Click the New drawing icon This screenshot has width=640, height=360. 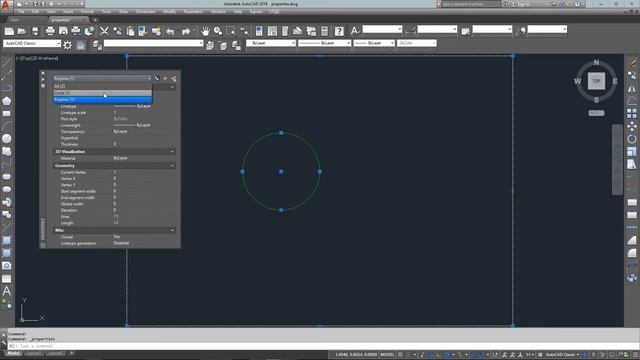click(9, 31)
